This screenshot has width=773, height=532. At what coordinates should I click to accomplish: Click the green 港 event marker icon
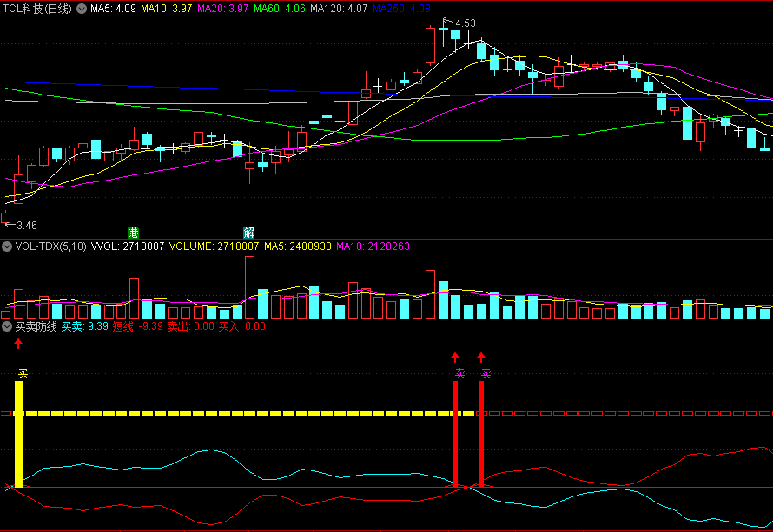133,233
